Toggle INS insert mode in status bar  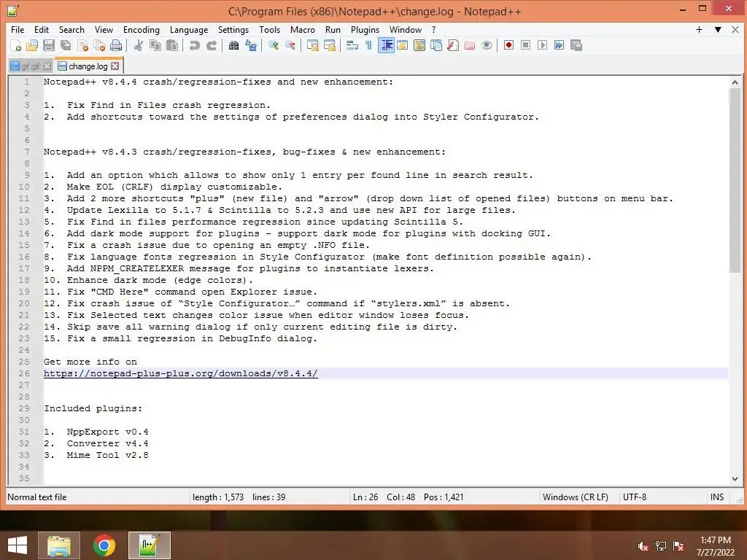pyautogui.click(x=717, y=497)
